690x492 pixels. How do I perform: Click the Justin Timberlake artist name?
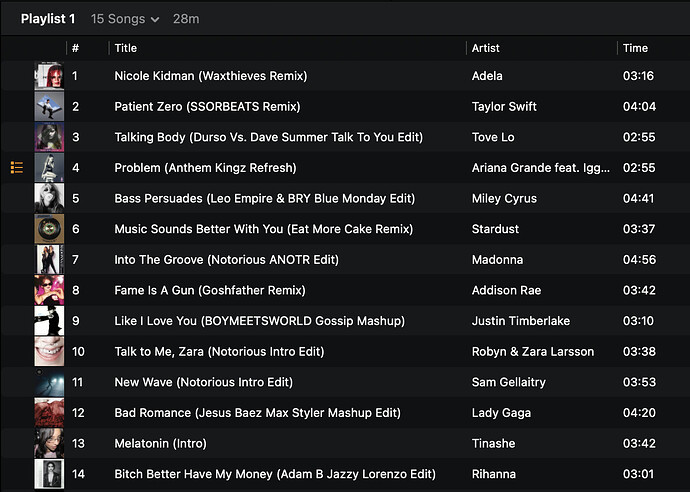click(x=521, y=321)
